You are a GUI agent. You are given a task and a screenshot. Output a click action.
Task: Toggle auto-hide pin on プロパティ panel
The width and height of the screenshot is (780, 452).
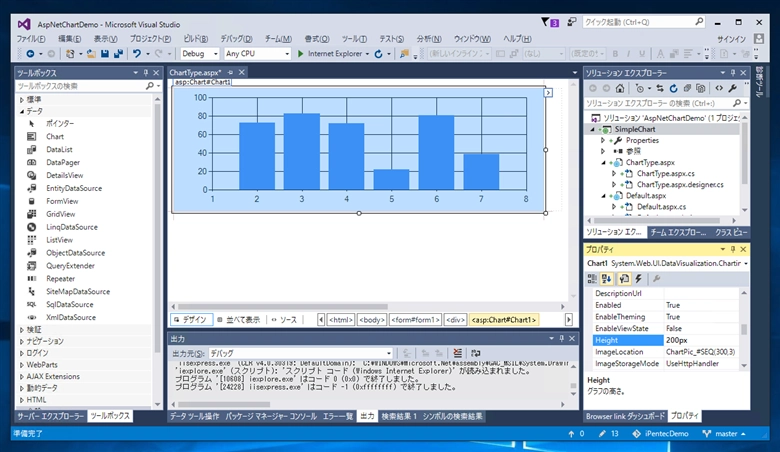click(x=733, y=249)
